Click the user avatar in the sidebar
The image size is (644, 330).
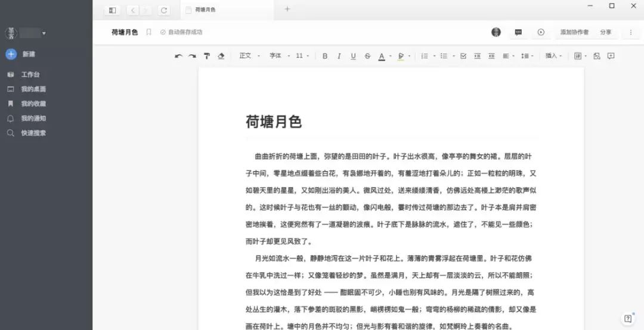(x=11, y=33)
